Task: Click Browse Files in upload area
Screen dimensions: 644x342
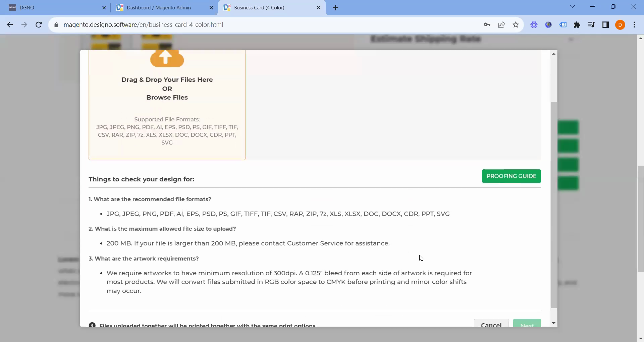Action: point(167,98)
